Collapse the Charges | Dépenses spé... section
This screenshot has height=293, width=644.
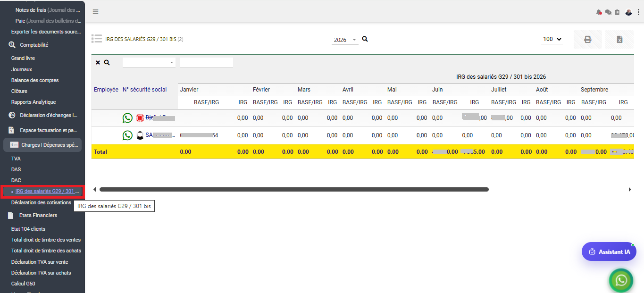42,145
